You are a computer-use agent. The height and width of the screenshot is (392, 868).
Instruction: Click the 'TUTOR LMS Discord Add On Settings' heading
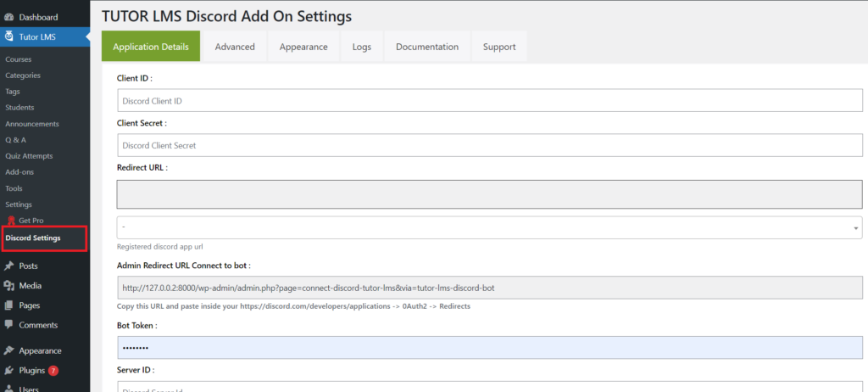(x=226, y=16)
